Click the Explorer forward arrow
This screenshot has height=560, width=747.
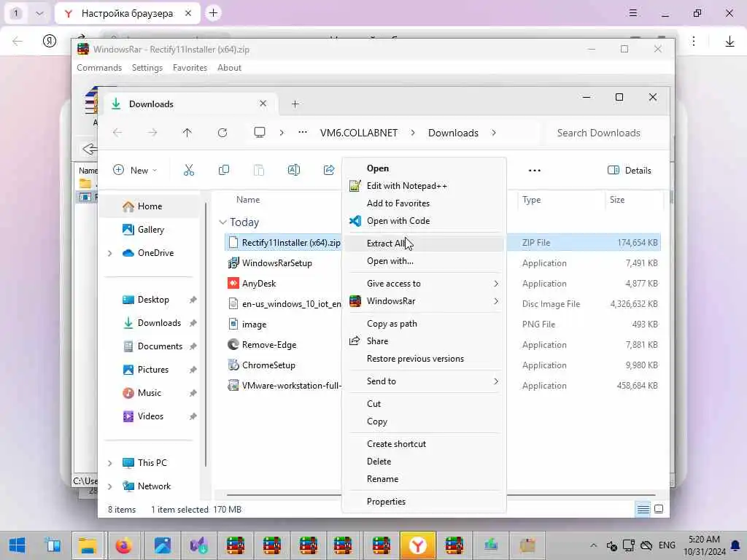(152, 133)
